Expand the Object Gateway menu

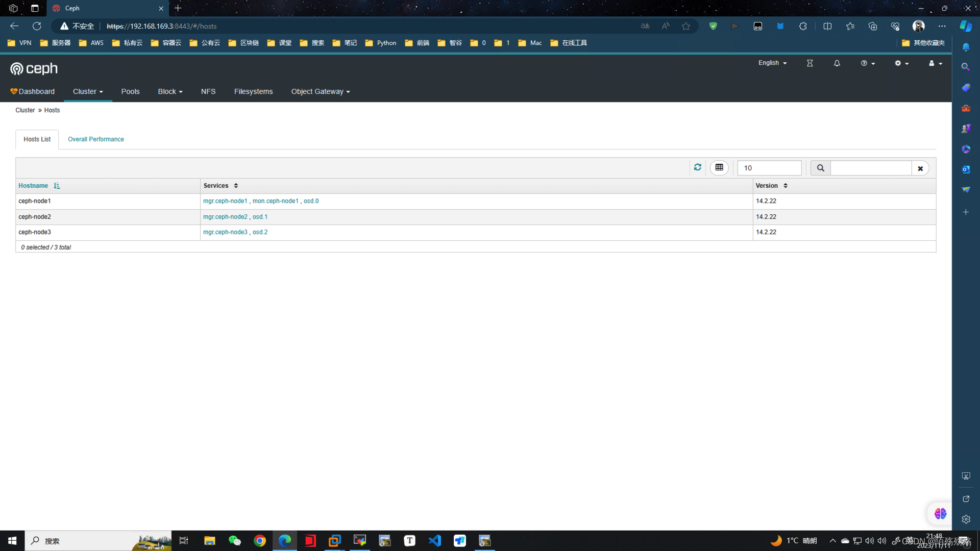[320, 91]
